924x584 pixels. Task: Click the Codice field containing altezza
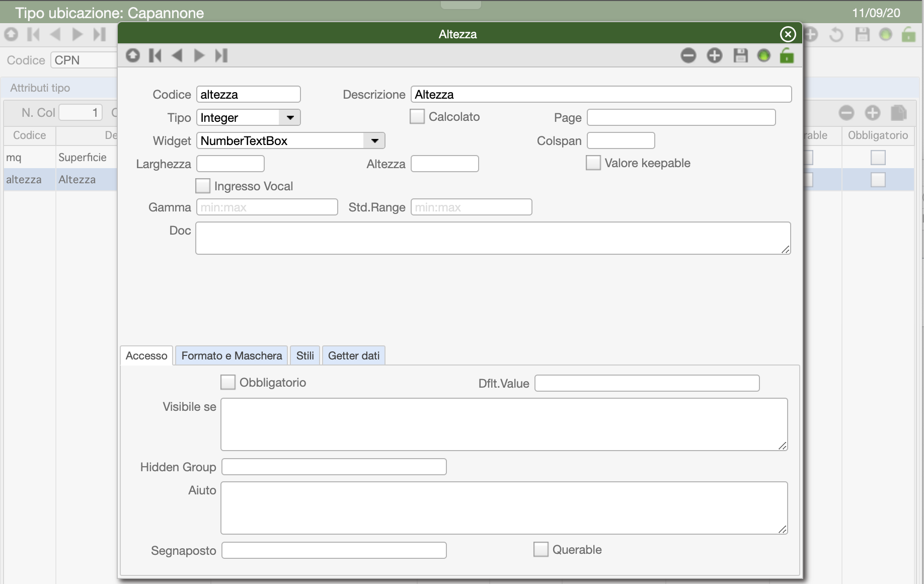point(249,95)
